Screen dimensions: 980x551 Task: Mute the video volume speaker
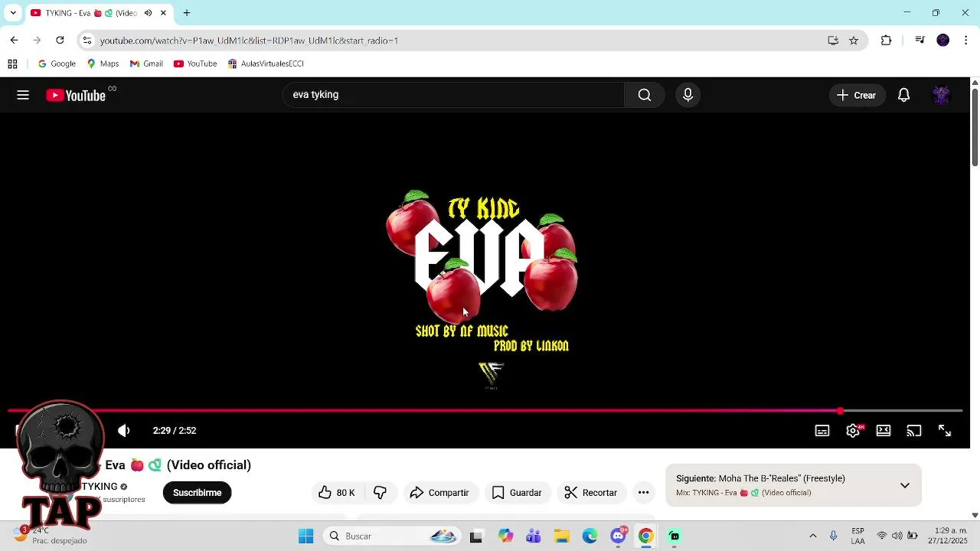click(x=124, y=431)
